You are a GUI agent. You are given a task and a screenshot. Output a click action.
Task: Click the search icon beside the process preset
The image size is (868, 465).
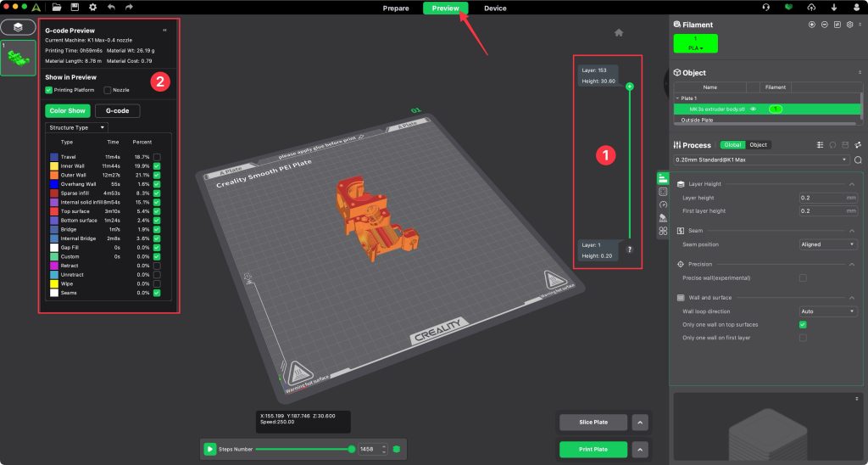click(858, 160)
